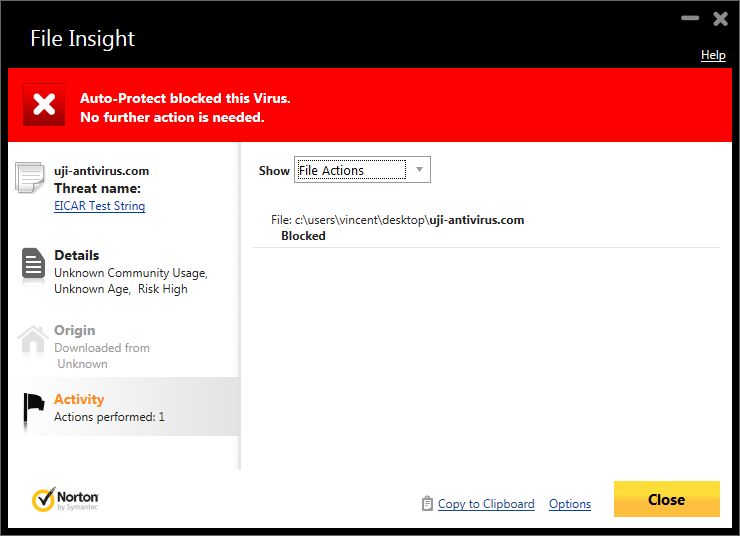This screenshot has width=740, height=536.
Task: Open the Details section heading
Action: pos(76,255)
